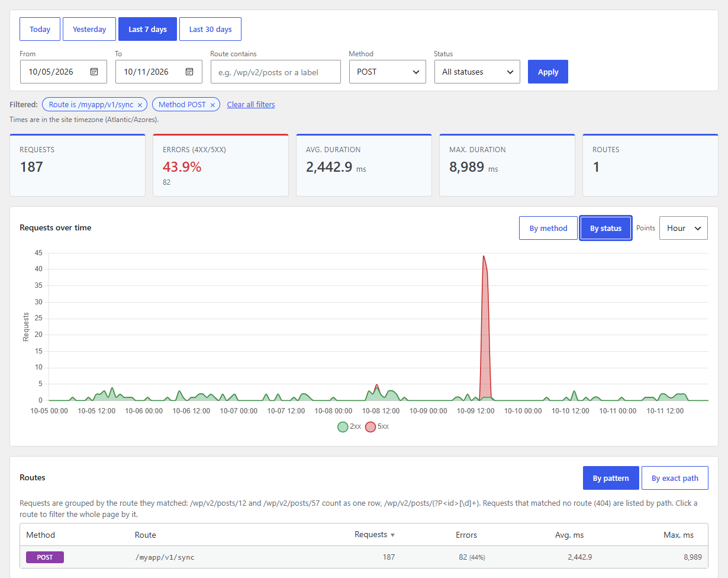Click the 10-11 12:00 axis label
This screenshot has width=728, height=578.
(x=666, y=410)
